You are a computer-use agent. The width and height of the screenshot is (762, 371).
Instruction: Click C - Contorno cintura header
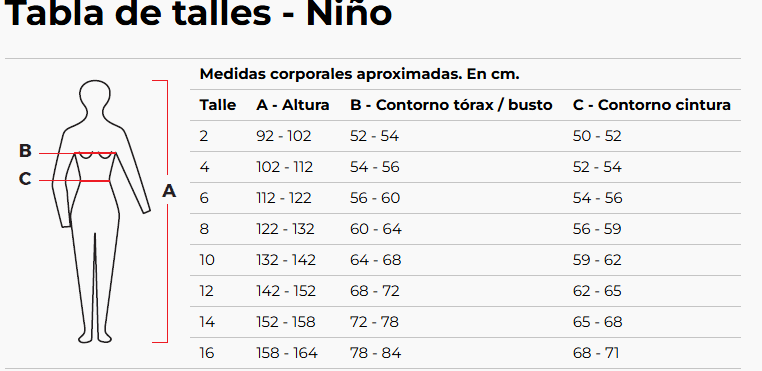(652, 105)
